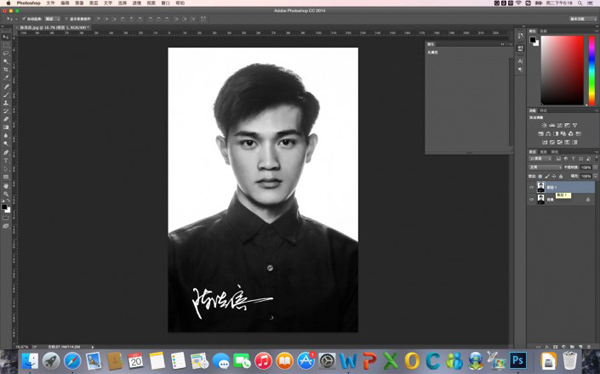The height and width of the screenshot is (374, 600).
Task: Toggle the Show Transform Controls checkbox
Action: click(x=66, y=18)
